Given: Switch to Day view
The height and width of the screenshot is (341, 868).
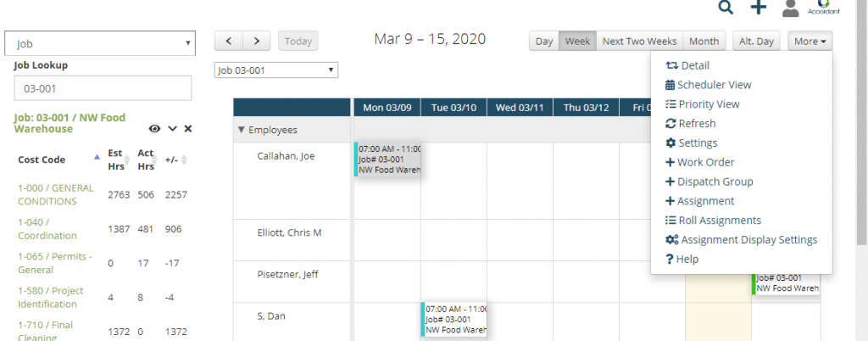Looking at the screenshot, I should [x=544, y=41].
